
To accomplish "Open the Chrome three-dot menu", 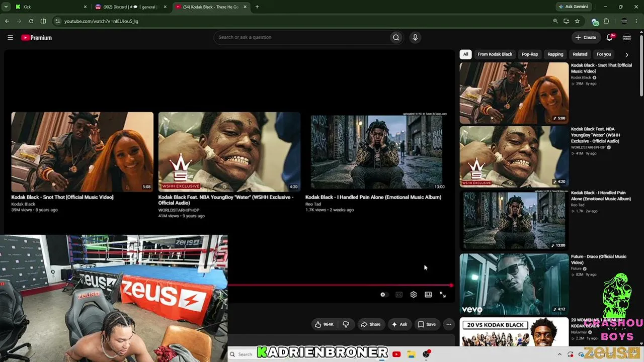I will [637, 21].
